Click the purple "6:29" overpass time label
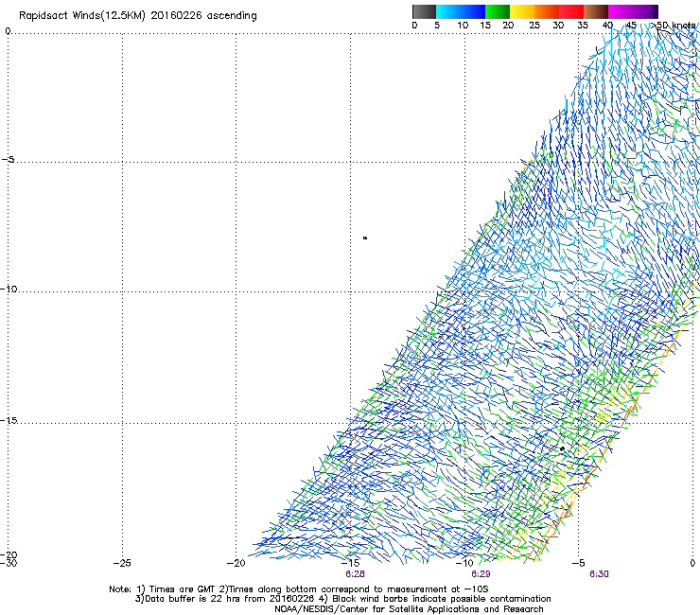 pyautogui.click(x=481, y=574)
